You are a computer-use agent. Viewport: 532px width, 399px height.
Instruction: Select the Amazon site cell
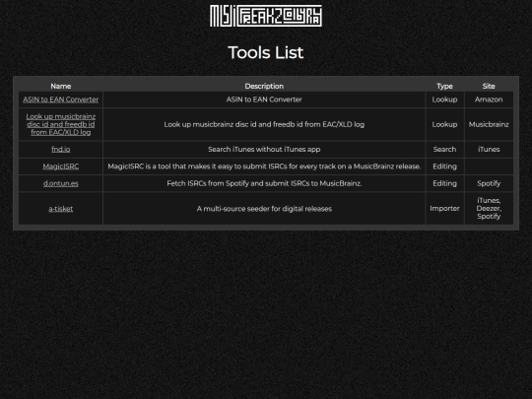pos(489,100)
